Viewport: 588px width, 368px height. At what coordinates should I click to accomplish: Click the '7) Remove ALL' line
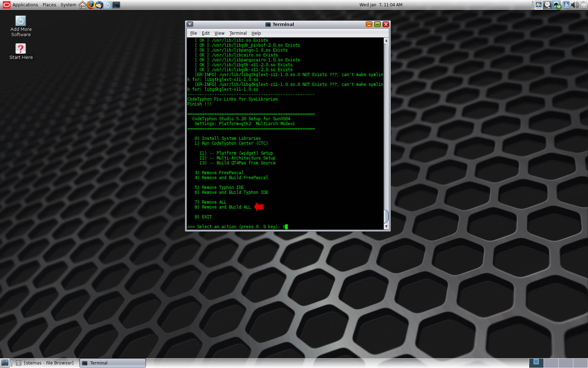click(210, 202)
